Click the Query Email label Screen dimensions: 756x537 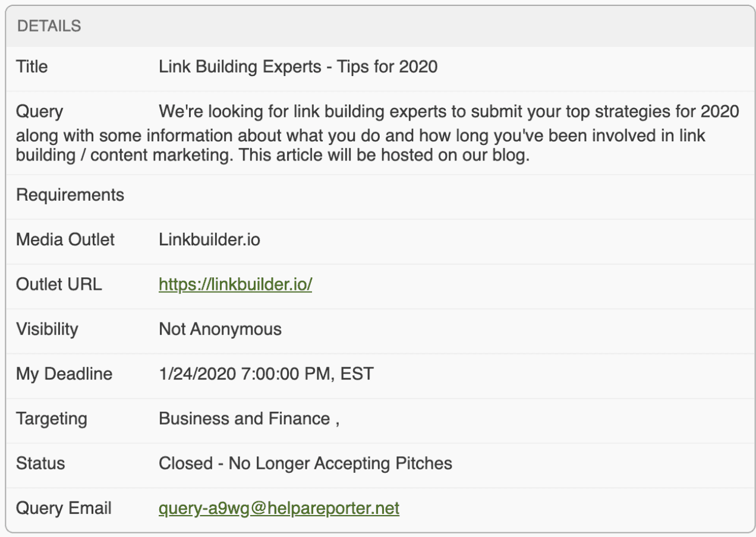64,508
